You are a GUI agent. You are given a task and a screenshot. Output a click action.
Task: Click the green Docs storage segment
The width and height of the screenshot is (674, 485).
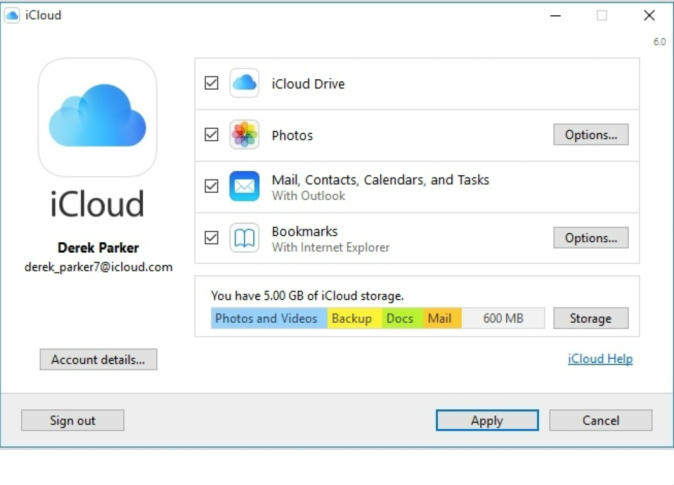click(400, 318)
